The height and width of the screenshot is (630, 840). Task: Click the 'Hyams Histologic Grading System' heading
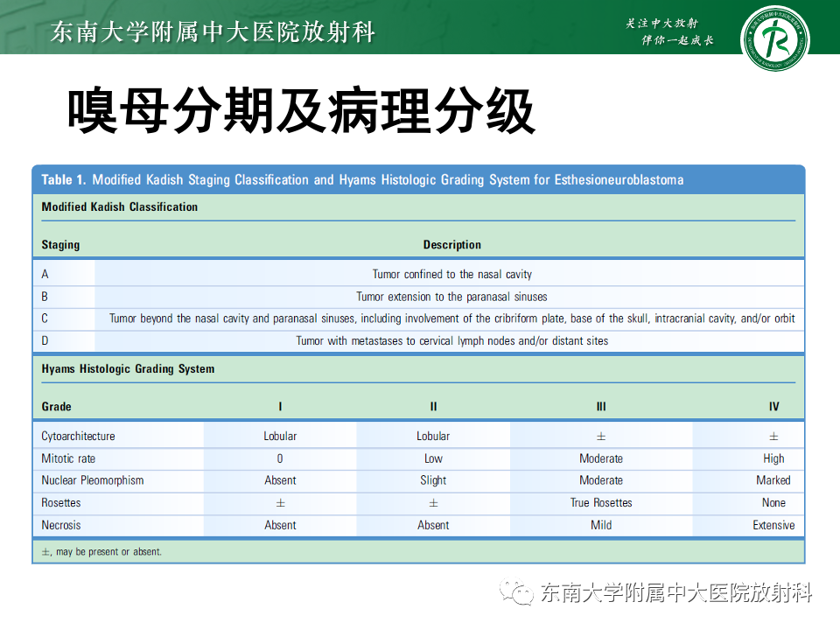(x=128, y=369)
